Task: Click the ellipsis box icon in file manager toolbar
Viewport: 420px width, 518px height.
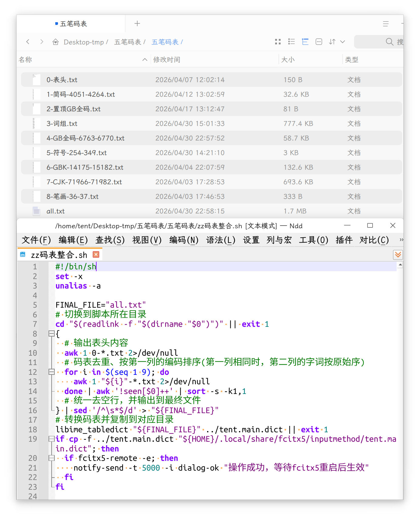Action: tap(319, 42)
